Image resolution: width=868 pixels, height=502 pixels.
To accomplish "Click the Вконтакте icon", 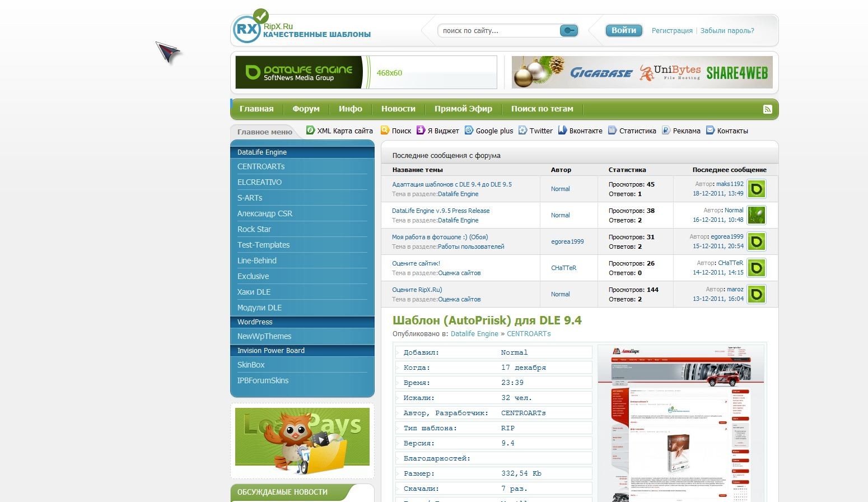I will click(562, 130).
